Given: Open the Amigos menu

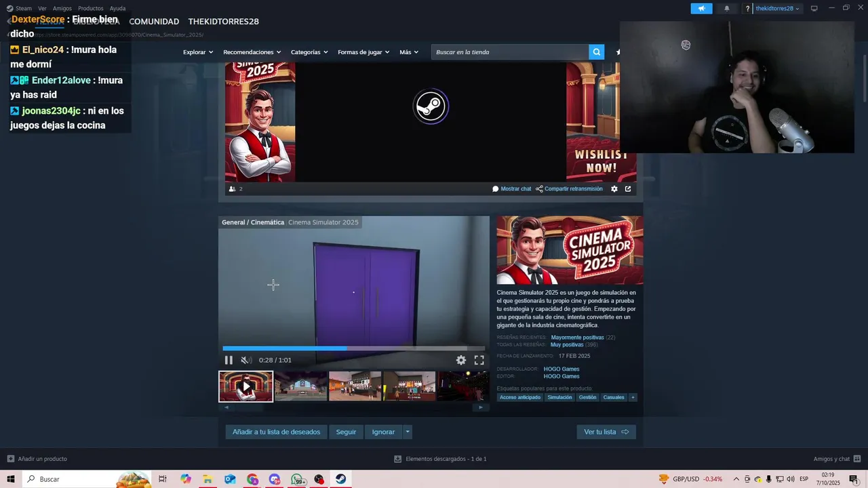Looking at the screenshot, I should tap(62, 9).
